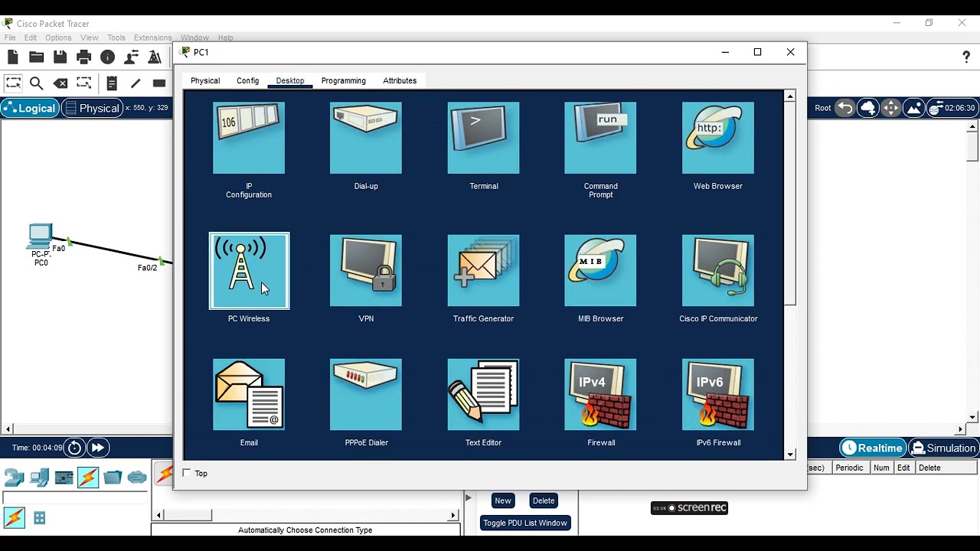Reset simulation time with Power Cycle Devices
Screen dimensions: 980x551
[x=74, y=448]
